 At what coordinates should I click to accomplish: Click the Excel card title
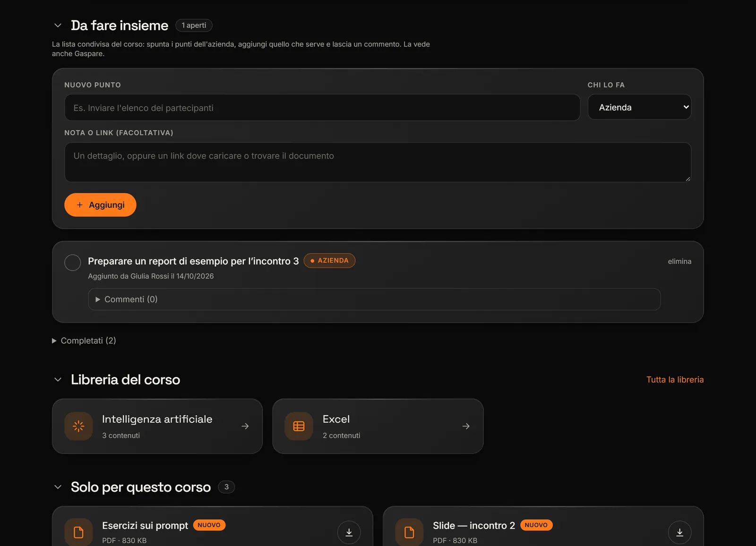[336, 419]
